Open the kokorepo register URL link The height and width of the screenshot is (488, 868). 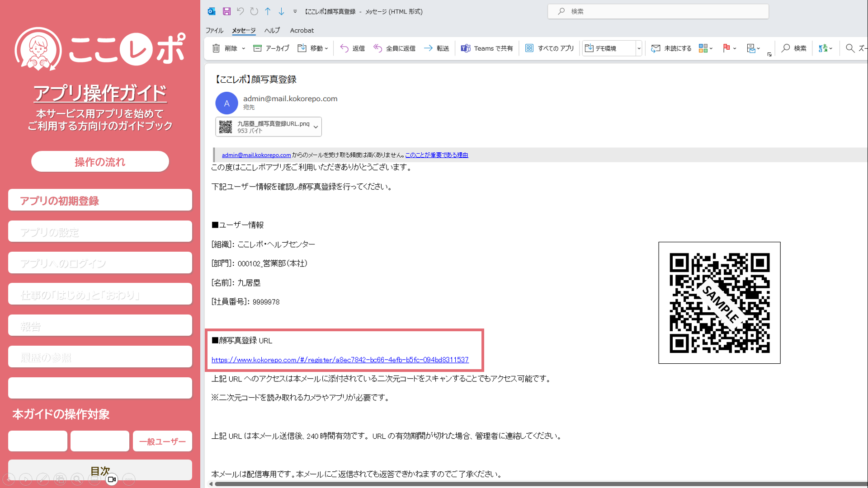point(340,360)
